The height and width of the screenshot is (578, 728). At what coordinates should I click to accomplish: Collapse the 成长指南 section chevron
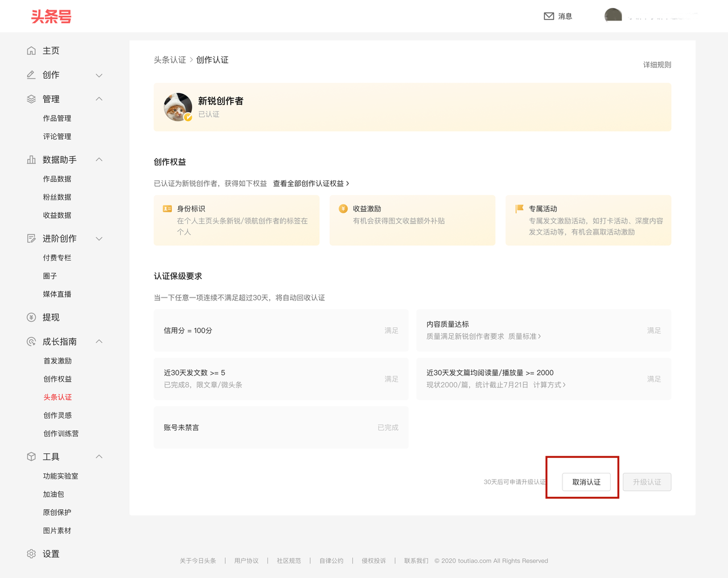click(99, 341)
